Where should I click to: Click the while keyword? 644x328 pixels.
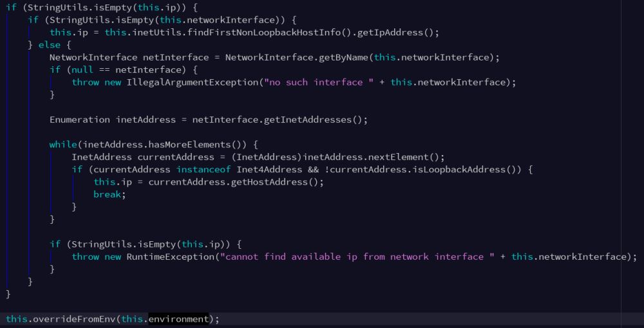click(x=62, y=145)
